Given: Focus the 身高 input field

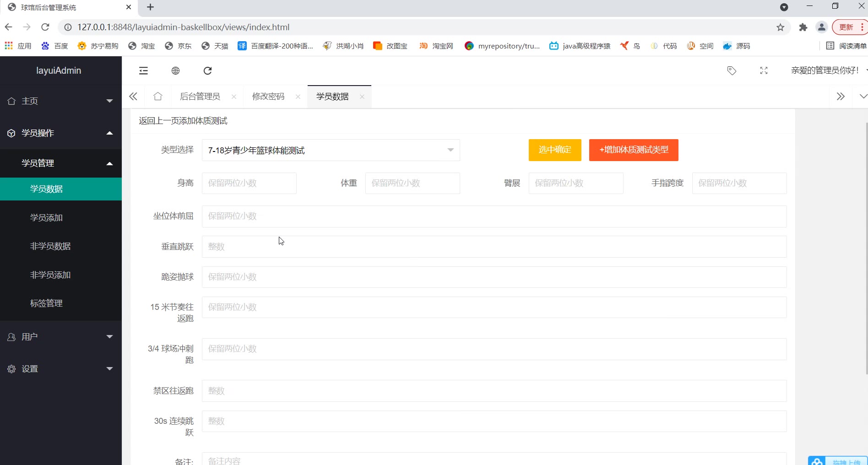Looking at the screenshot, I should point(249,183).
